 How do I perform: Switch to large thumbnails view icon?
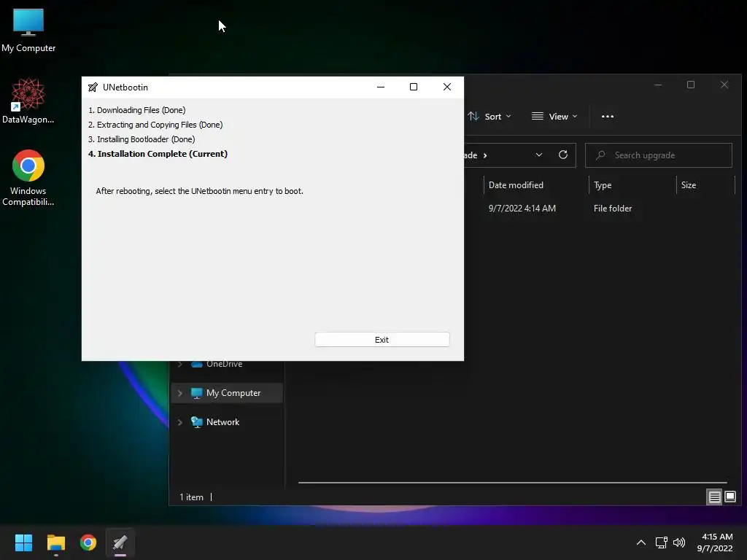click(x=730, y=497)
